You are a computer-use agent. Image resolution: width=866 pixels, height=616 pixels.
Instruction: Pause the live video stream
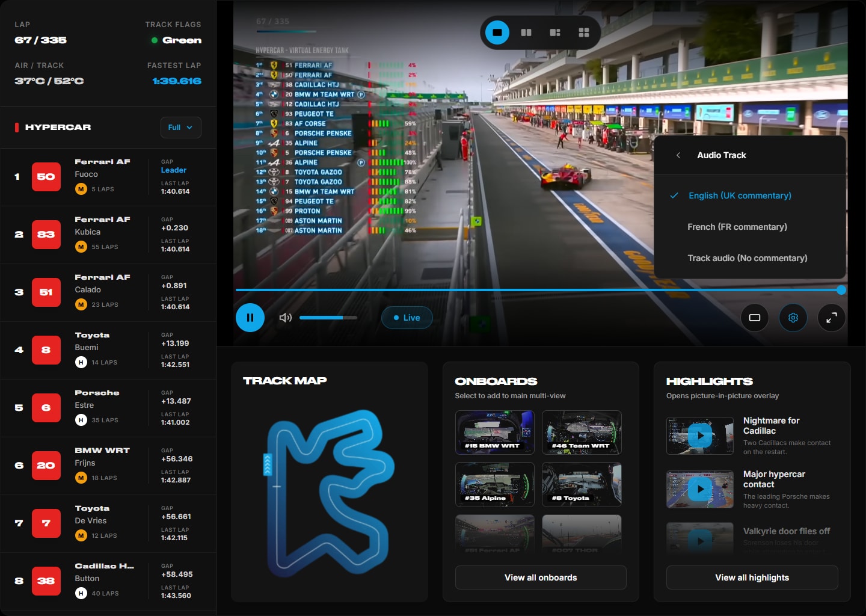pyautogui.click(x=250, y=318)
